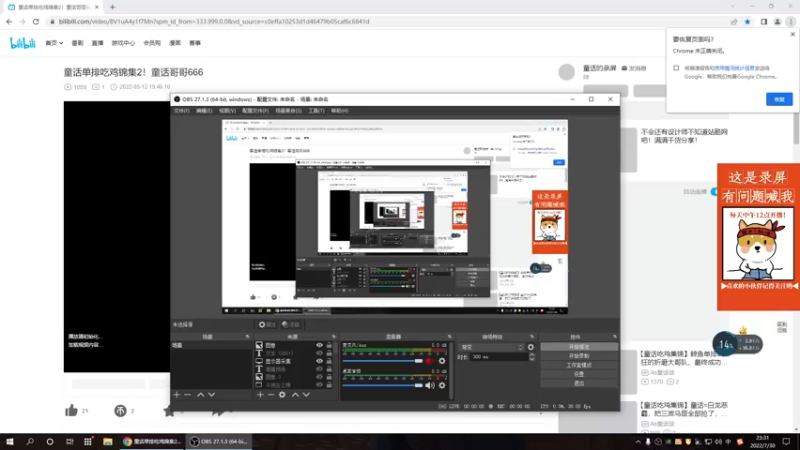
Task: Open a new Chrome tab with plus
Action: click(112, 7)
